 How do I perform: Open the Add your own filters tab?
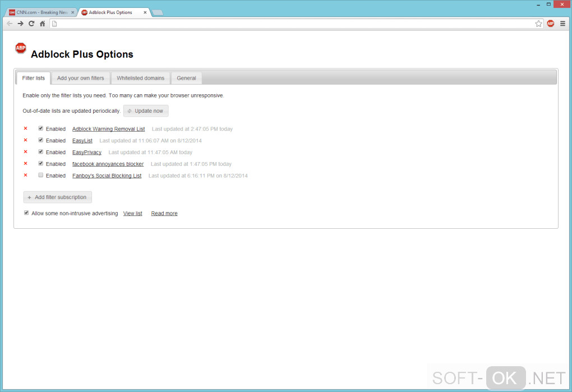pos(81,78)
